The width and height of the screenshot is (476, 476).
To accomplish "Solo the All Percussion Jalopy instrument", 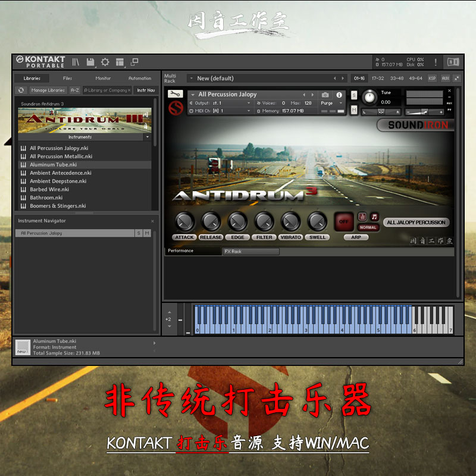I will tap(355, 95).
